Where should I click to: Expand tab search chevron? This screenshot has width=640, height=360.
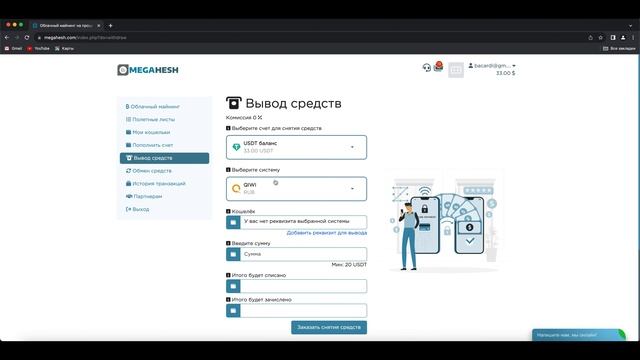[x=630, y=25]
